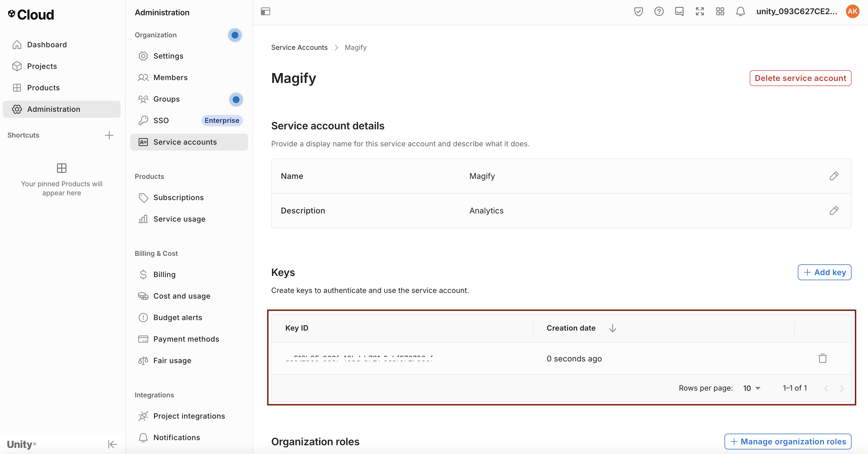Collapse the sidebar with the arrow icon
Image resolution: width=868 pixels, height=454 pixels.
pos(113,444)
